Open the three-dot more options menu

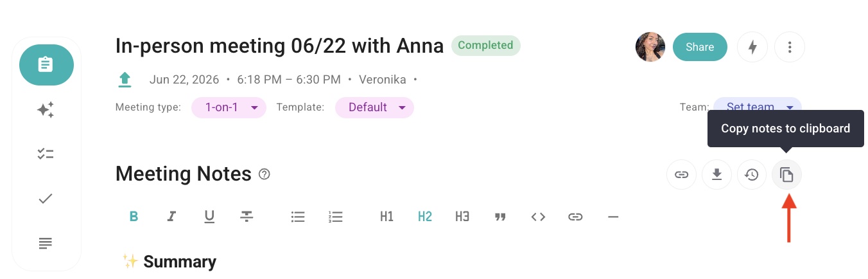pyautogui.click(x=790, y=47)
